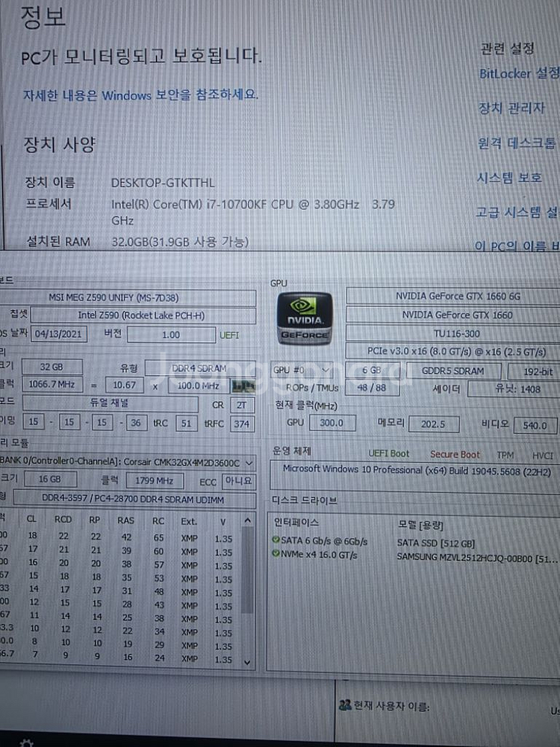Click the UEFI label next to BIOS version
The width and height of the screenshot is (560, 747).
click(x=229, y=335)
